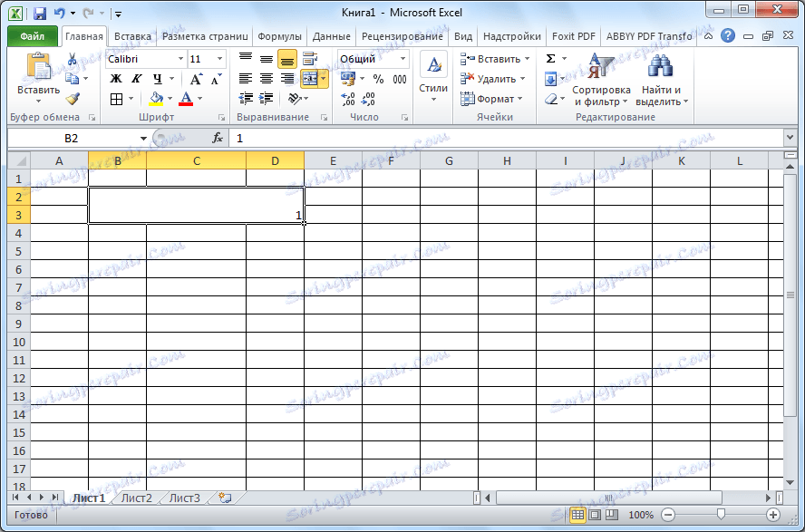Toggle Merge and Center button
The height and width of the screenshot is (532, 805).
click(310, 79)
